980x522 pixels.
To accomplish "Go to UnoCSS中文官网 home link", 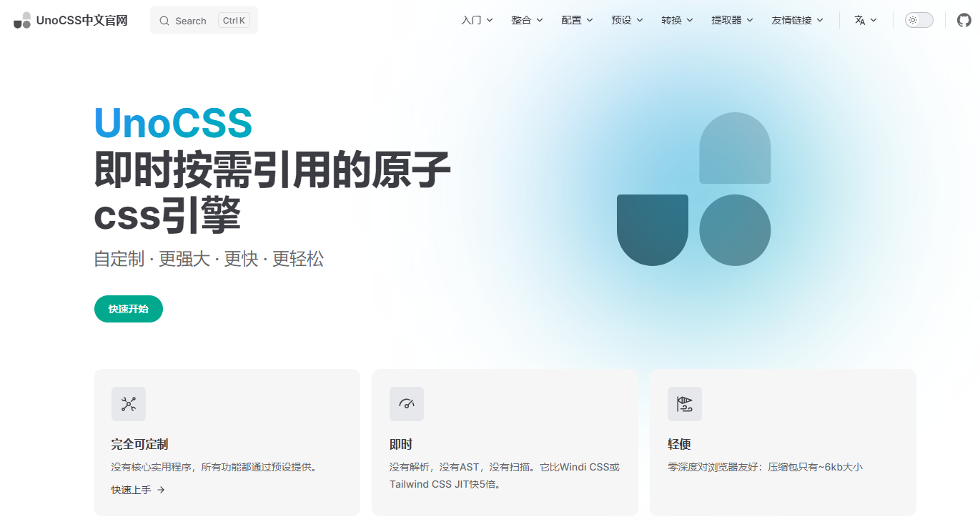I will click(71, 20).
